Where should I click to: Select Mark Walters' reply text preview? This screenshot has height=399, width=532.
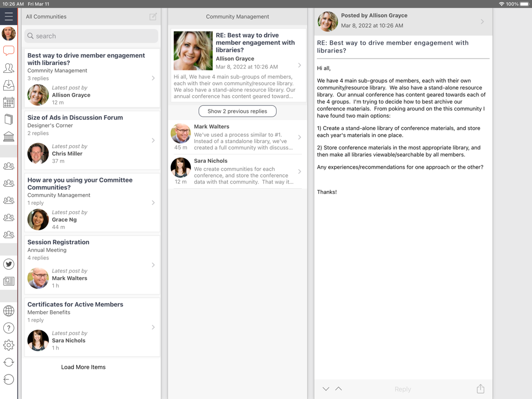coord(243,141)
